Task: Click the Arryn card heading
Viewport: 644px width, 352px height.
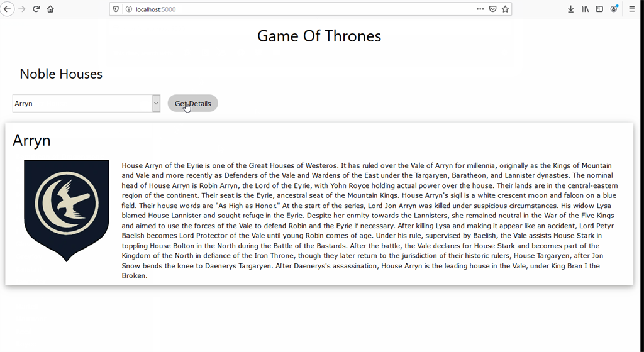Action: [x=31, y=140]
